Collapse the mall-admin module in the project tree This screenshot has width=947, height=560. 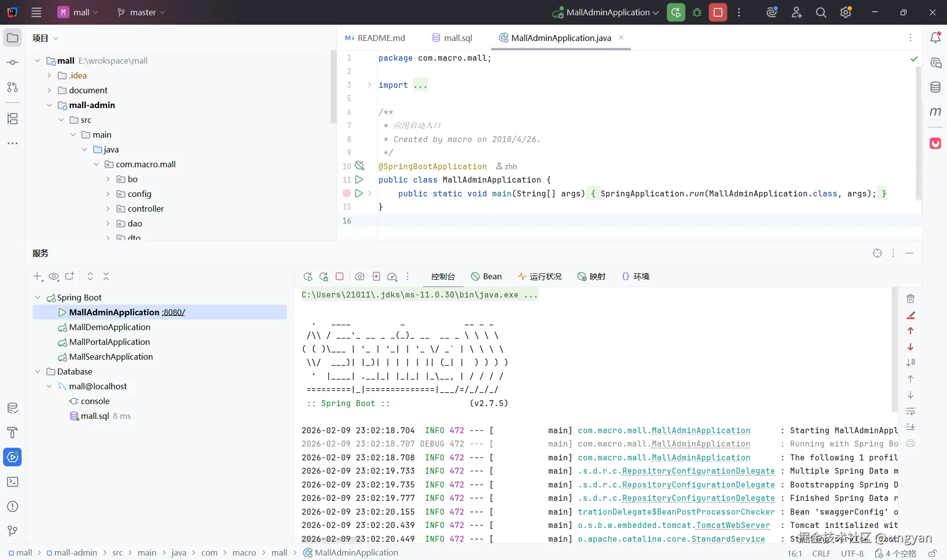49,105
